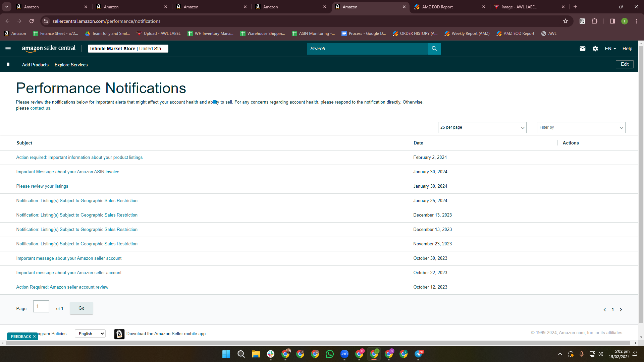Open Action Required: Amazon seller account review
Image resolution: width=644 pixels, height=362 pixels.
[62, 287]
